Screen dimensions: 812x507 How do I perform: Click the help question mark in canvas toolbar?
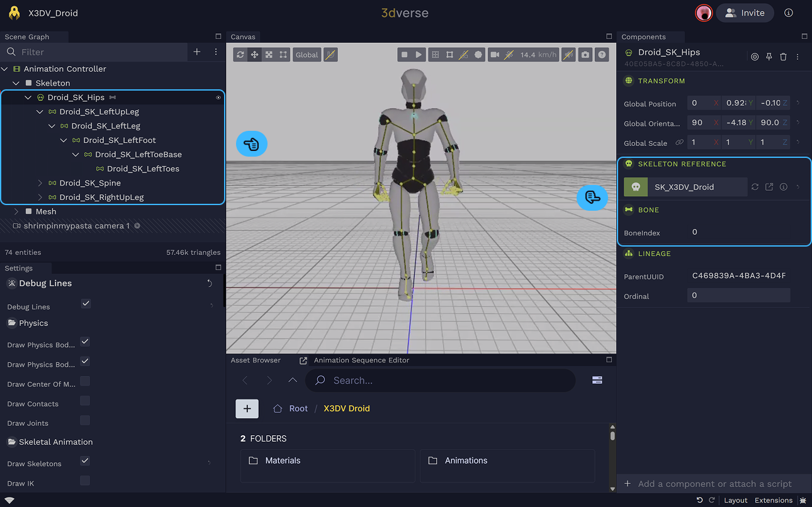602,55
